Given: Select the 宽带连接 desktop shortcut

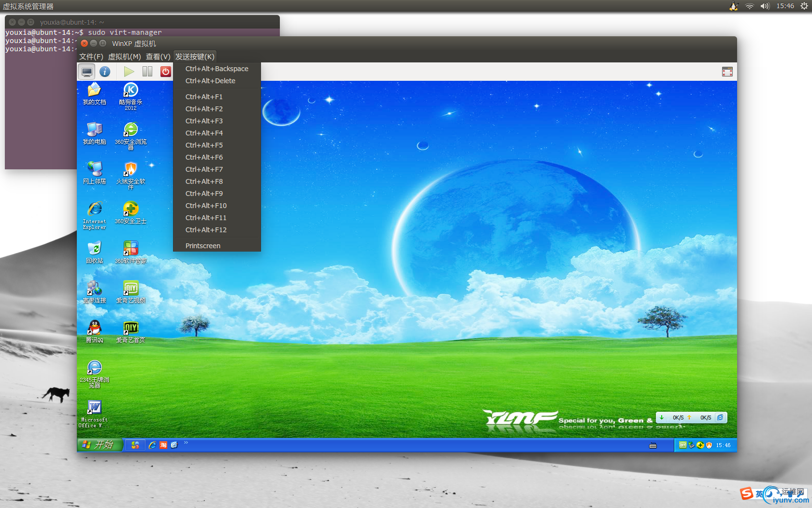Looking at the screenshot, I should pyautogui.click(x=94, y=292).
